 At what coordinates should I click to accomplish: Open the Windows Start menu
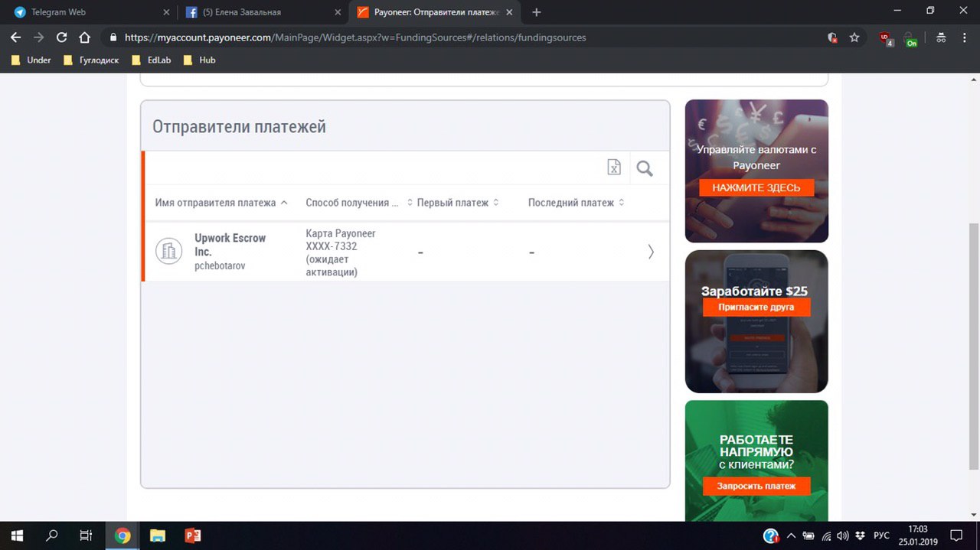tap(16, 535)
